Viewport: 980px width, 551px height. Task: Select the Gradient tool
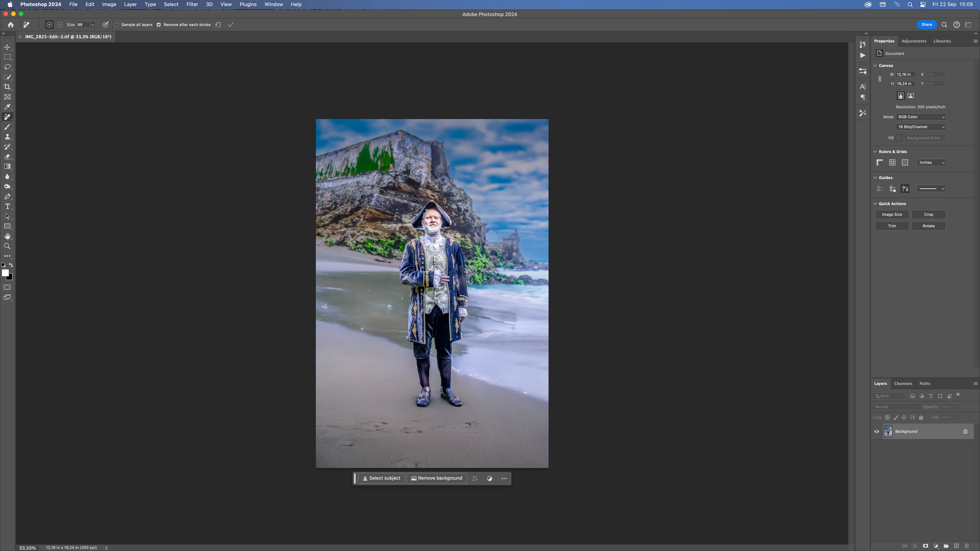(7, 167)
